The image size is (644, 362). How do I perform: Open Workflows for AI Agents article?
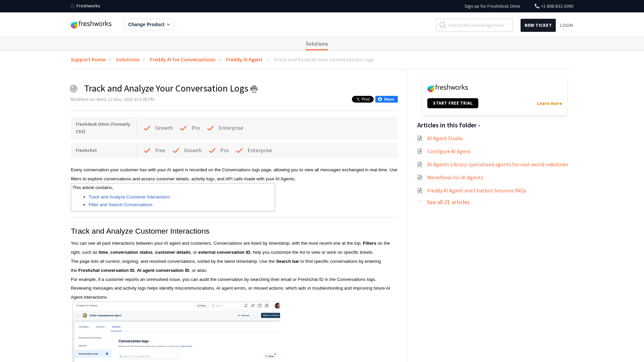455,177
